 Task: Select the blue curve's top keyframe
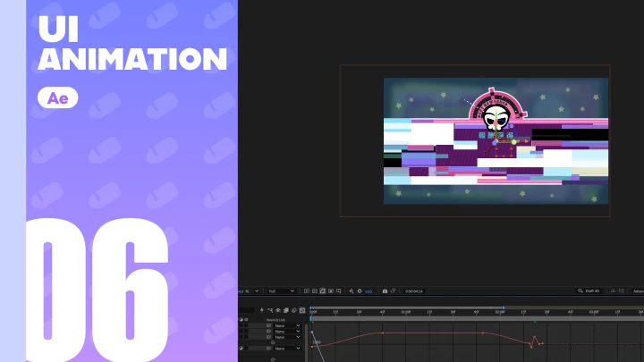[312, 332]
